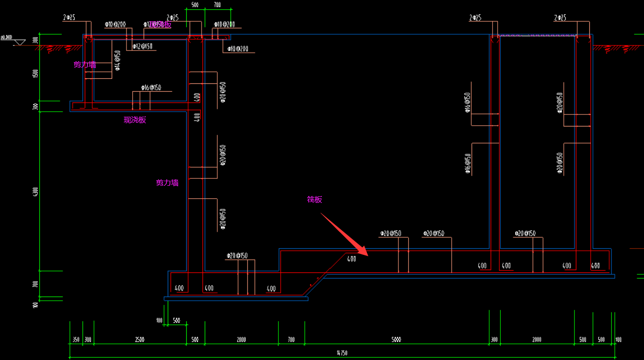Image resolution: width=644 pixels, height=360 pixels.
Task: Select 300 dimension between 350 and 2500
Action: (88, 340)
